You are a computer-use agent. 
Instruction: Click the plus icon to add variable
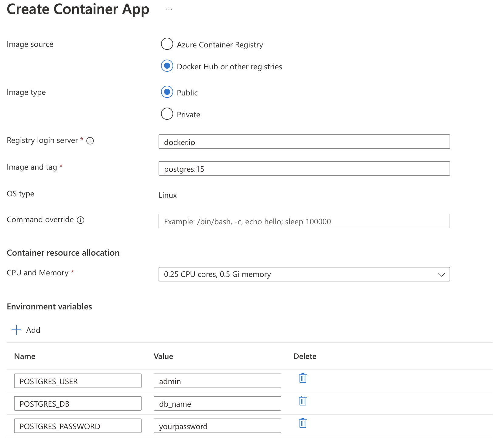click(16, 330)
